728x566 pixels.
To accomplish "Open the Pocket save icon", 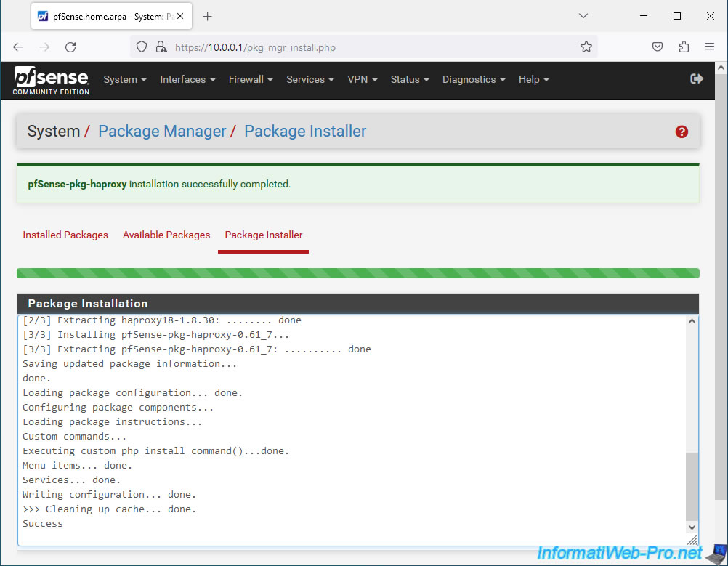I will coord(658,47).
